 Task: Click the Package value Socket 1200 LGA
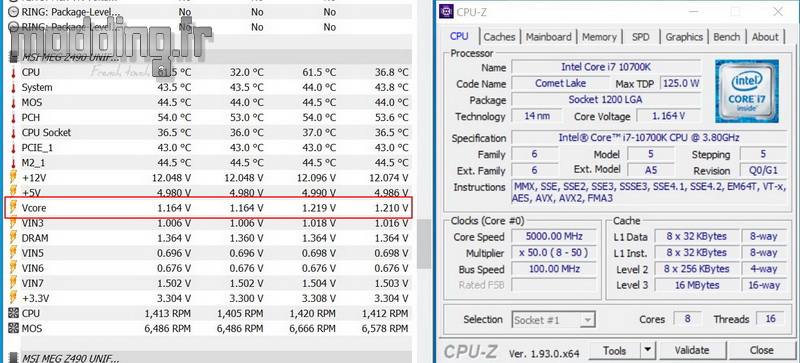click(x=606, y=100)
